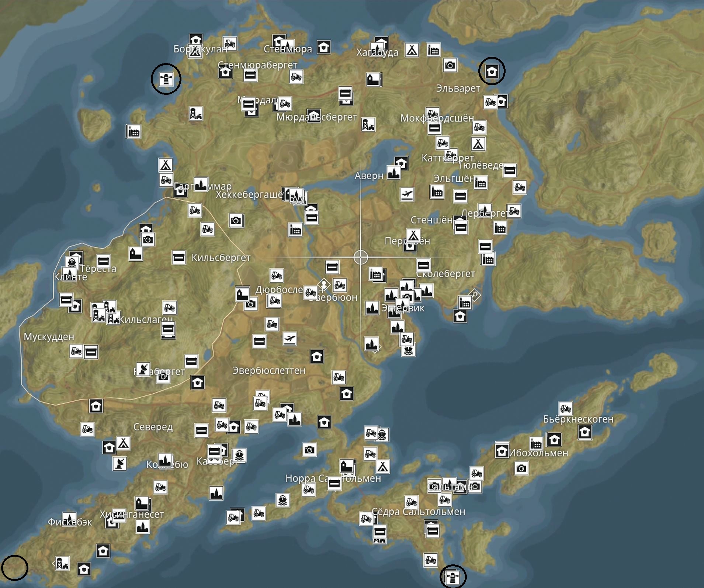Open the safehouse icon on the Фискебэк southern shore
704x588 pixels.
(x=84, y=569)
